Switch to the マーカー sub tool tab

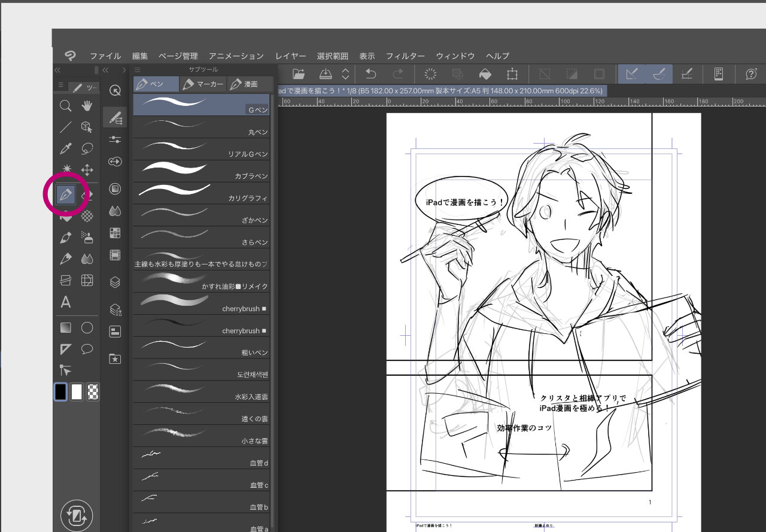coord(203,84)
